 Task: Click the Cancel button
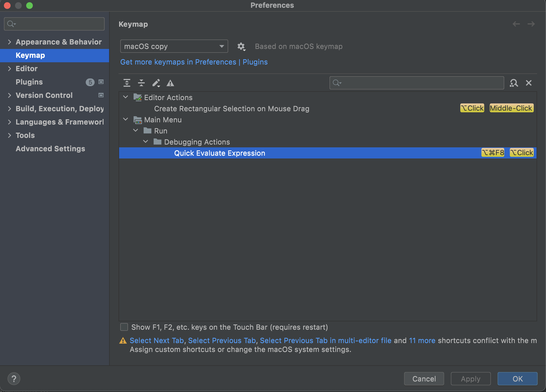click(424, 379)
